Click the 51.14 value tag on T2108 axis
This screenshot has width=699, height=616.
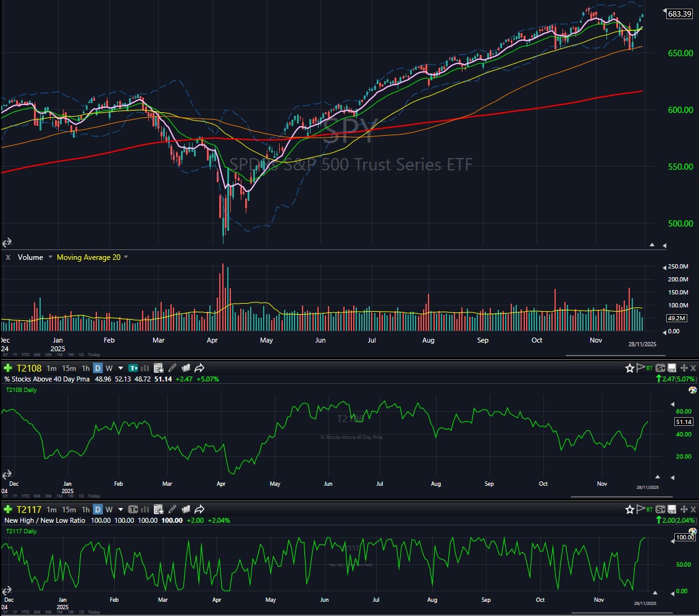click(x=684, y=422)
